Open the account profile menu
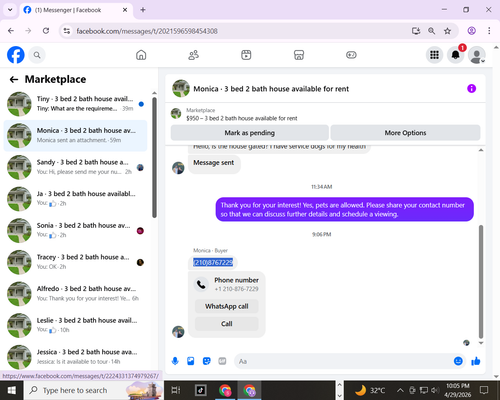Screen dimensions: 500x400 coord(477,55)
